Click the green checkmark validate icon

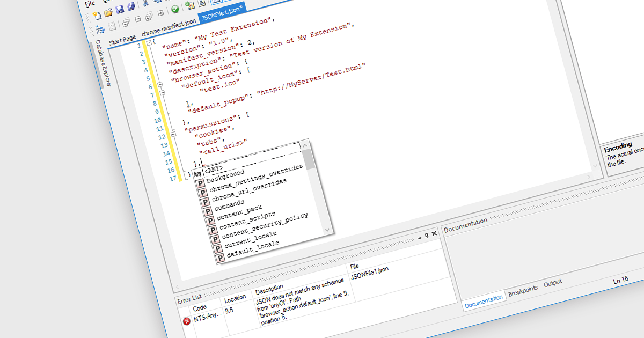(x=175, y=10)
